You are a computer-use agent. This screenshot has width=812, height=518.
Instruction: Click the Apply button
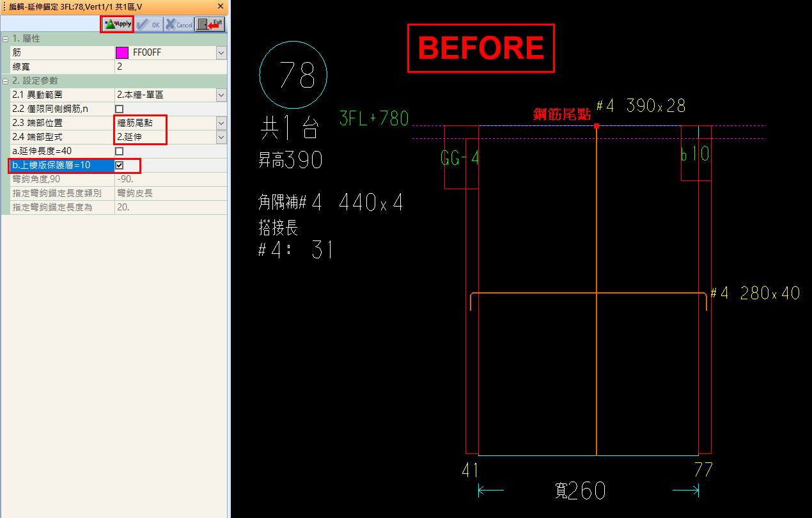[117, 24]
